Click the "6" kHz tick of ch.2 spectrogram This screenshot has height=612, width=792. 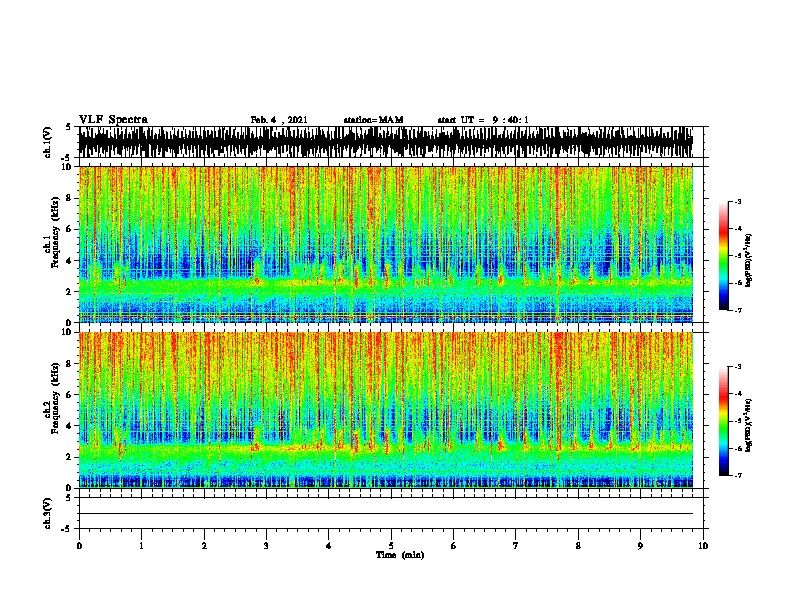[70, 395]
